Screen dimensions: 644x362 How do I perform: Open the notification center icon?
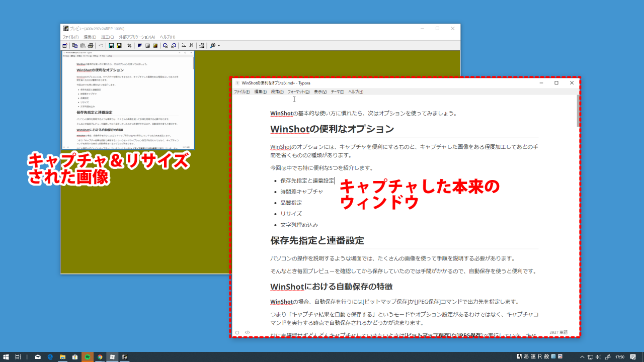tap(633, 357)
